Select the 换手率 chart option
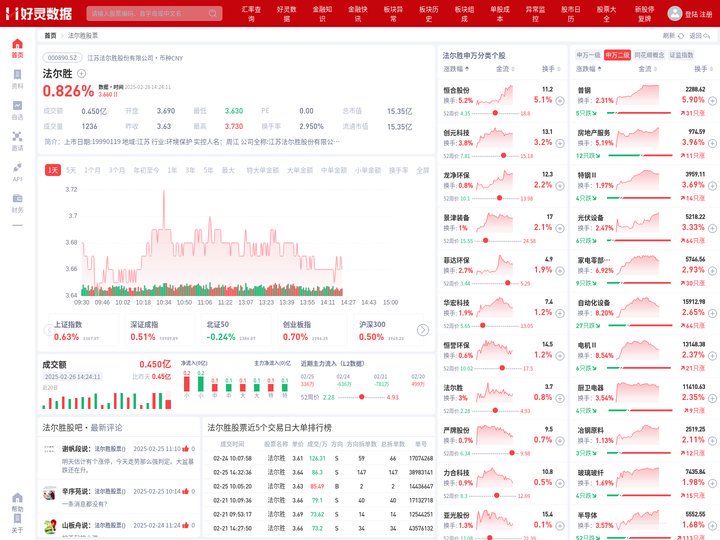Viewport: 720px width, 540px height. pyautogui.click(x=398, y=170)
